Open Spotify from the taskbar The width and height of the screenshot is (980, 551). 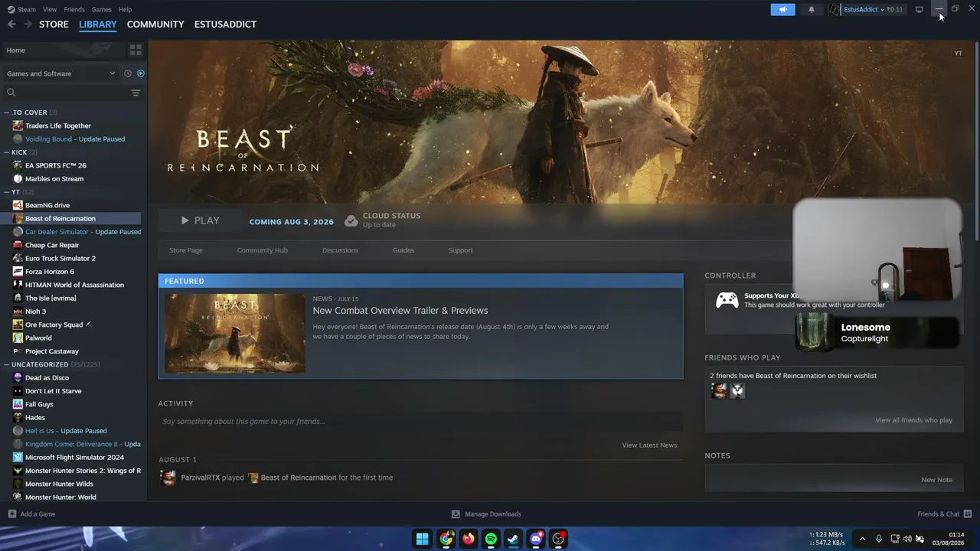(491, 539)
